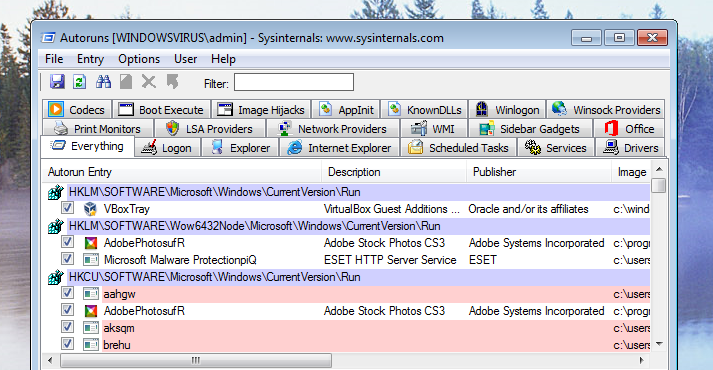
Task: Click the Find binoculars toolbar icon
Action: click(104, 82)
